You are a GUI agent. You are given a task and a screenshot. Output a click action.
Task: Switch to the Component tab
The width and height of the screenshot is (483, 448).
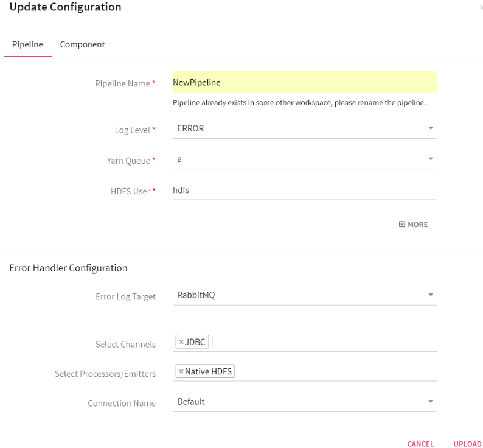coord(82,44)
